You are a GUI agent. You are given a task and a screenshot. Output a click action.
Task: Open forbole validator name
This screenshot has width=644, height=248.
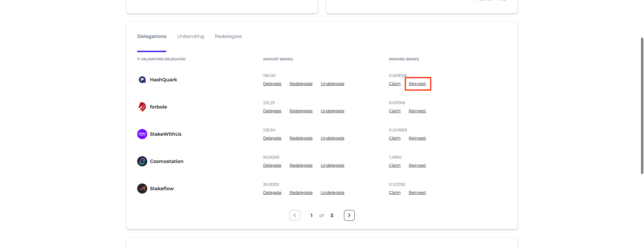click(x=158, y=107)
